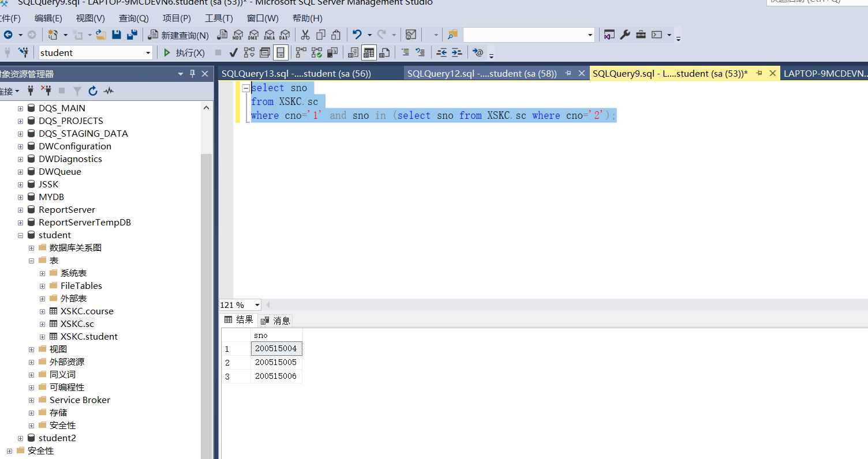Screen dimensions: 868x459
Task: Collapse the student database node
Action: point(20,235)
